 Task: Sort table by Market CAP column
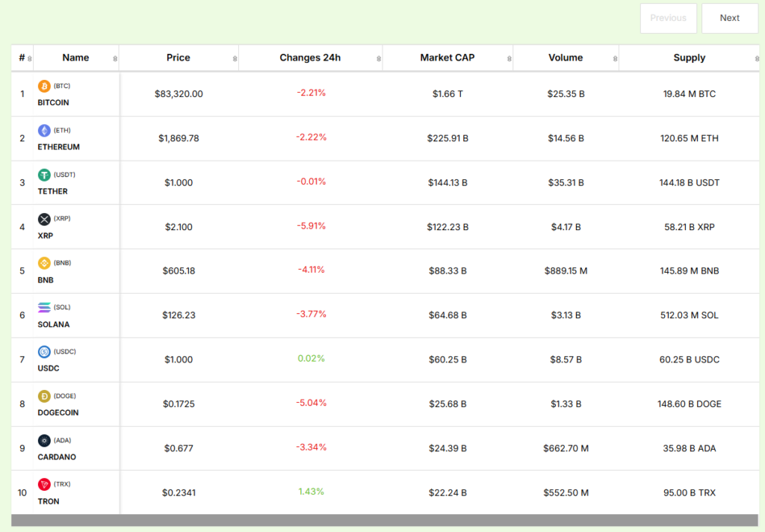pyautogui.click(x=447, y=58)
